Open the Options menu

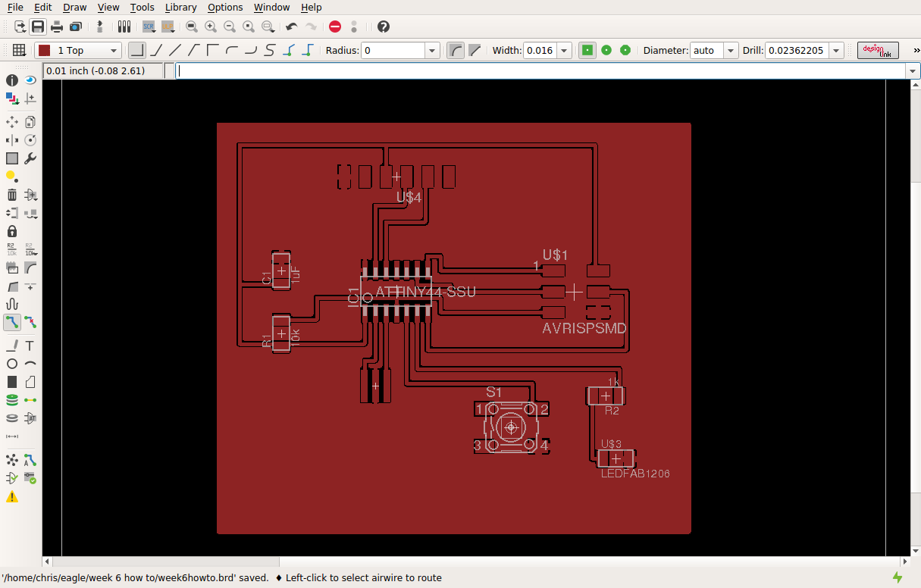225,7
